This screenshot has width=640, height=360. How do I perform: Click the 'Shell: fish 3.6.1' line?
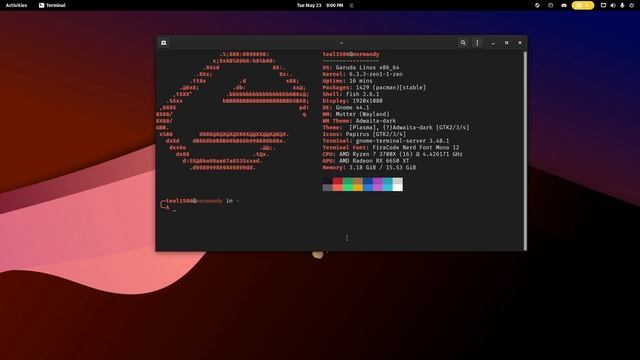(351, 94)
